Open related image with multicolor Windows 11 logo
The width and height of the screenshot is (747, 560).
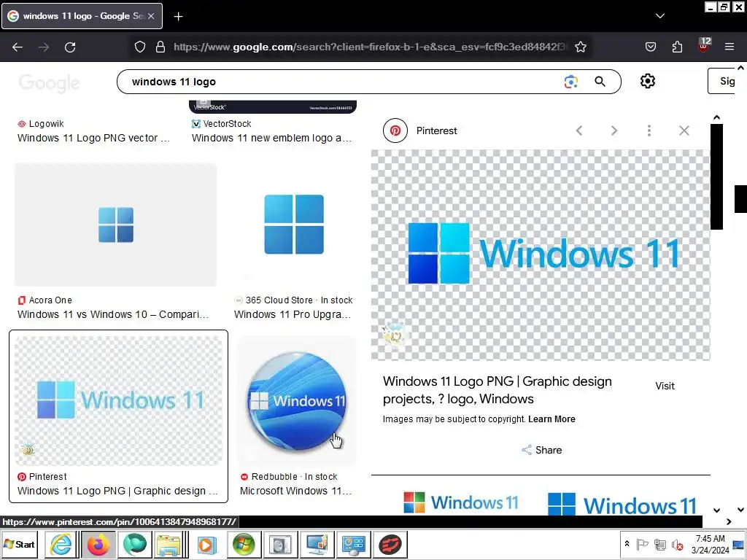tap(461, 502)
